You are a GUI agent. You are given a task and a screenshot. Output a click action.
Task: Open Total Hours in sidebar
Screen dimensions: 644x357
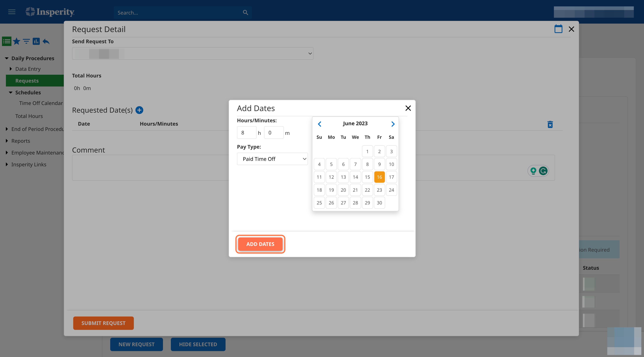click(29, 116)
